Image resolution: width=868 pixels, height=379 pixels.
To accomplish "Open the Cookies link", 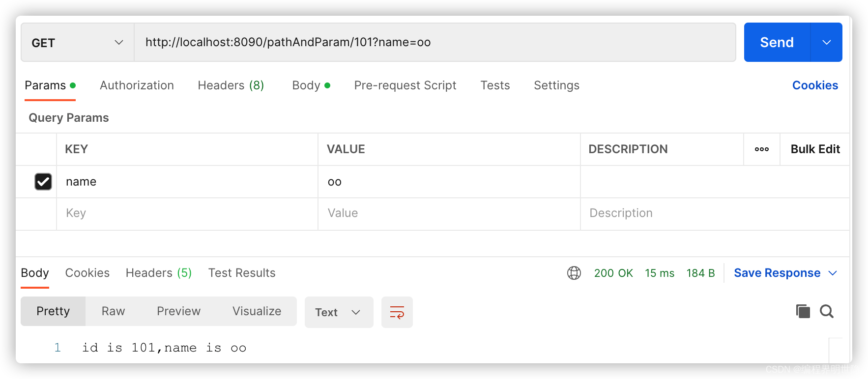I will tap(814, 85).
